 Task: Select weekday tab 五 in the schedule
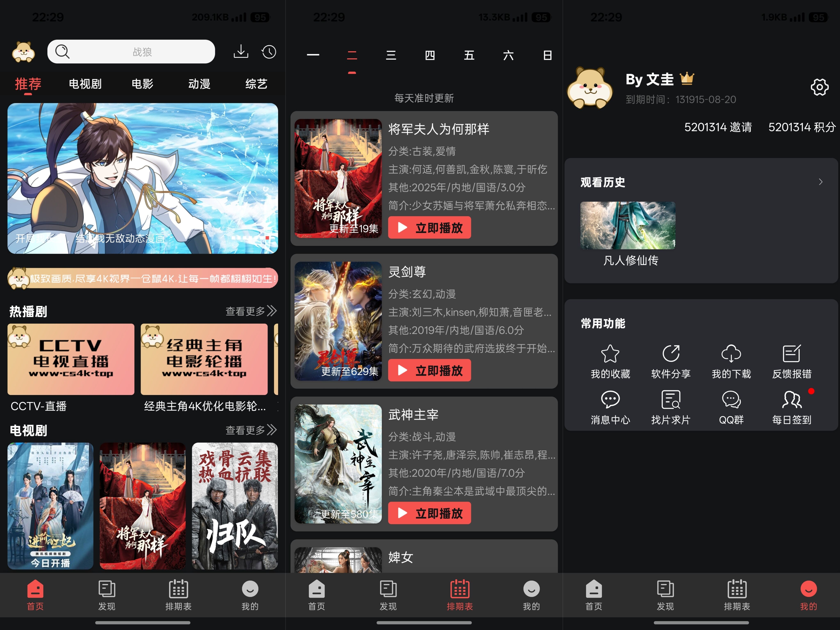(469, 55)
